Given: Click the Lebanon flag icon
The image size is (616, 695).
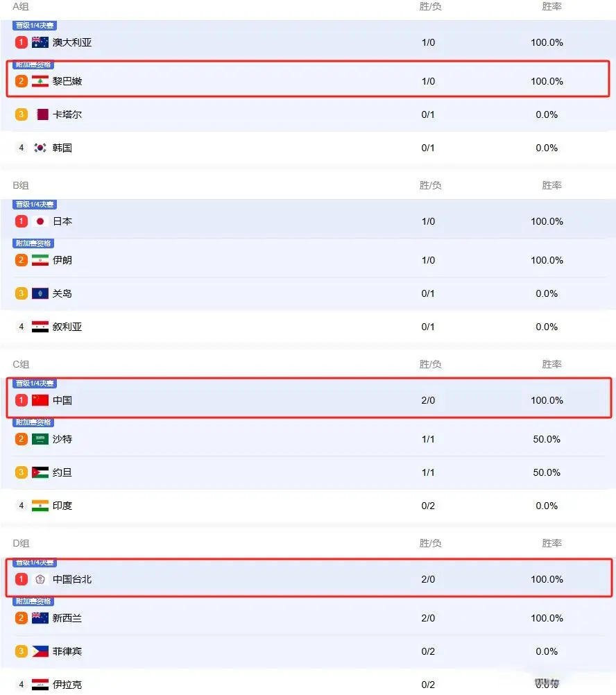Looking at the screenshot, I should (40, 81).
